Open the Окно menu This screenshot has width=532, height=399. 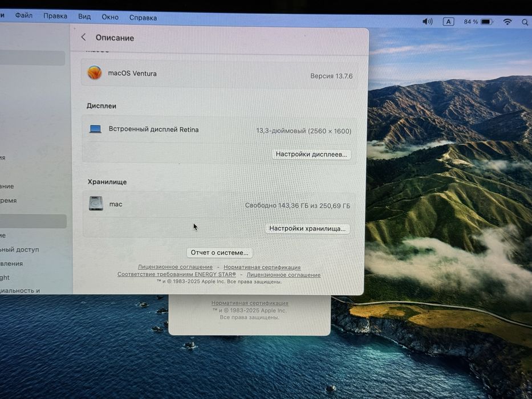pos(110,17)
